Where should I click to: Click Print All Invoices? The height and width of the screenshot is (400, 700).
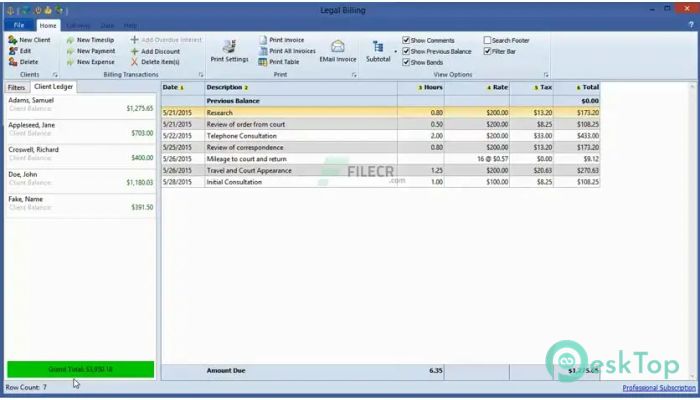[x=287, y=51]
